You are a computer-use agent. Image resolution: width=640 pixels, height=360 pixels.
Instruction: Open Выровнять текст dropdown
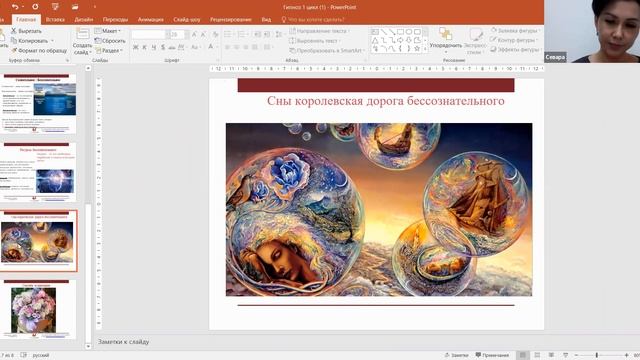[315, 40]
